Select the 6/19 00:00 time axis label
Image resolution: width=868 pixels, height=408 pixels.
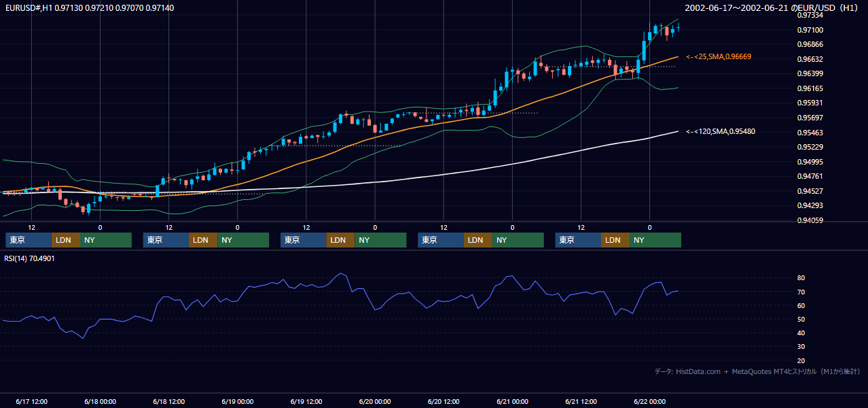click(x=237, y=401)
